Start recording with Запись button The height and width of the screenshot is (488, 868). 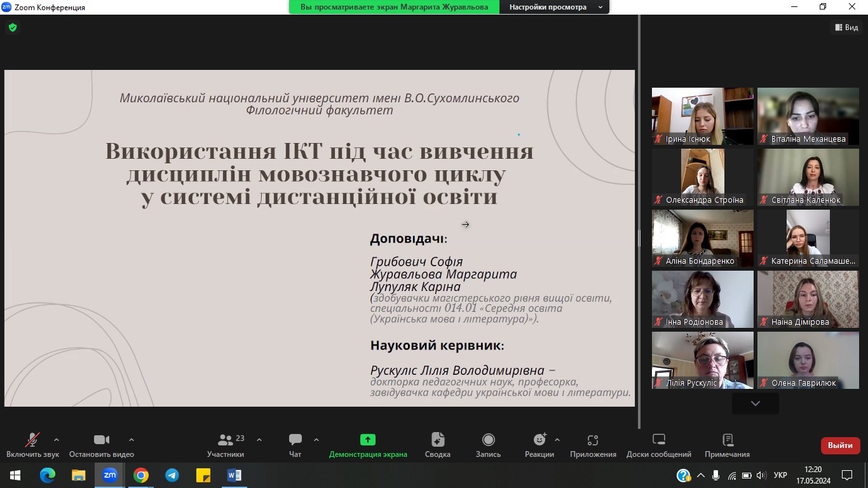point(488,445)
